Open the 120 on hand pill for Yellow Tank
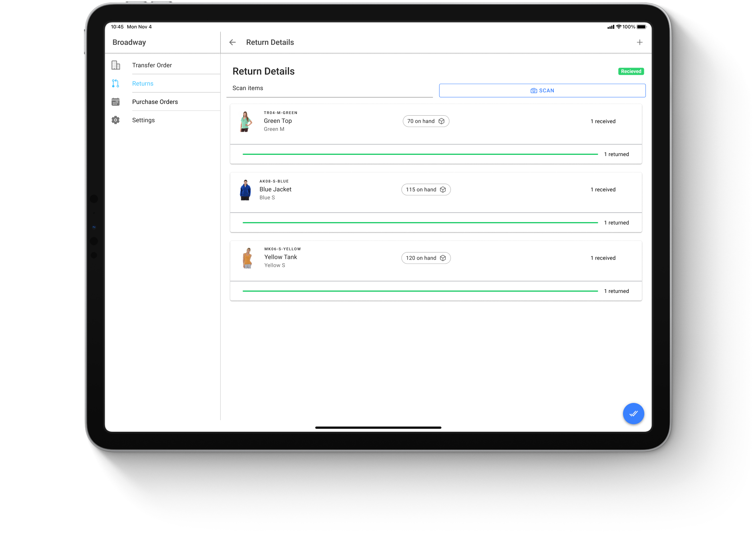This screenshot has width=756, height=535. [426, 258]
